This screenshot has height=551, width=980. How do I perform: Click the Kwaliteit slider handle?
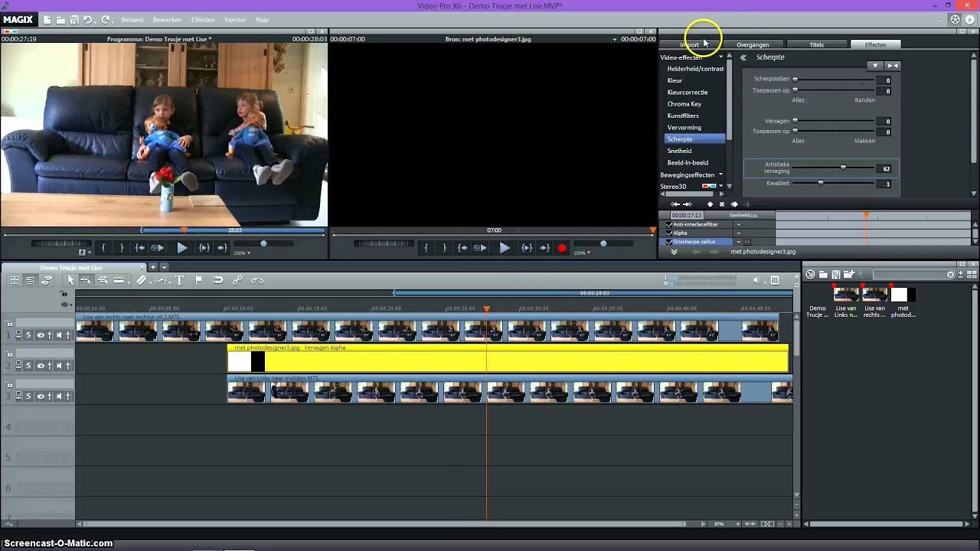821,182
